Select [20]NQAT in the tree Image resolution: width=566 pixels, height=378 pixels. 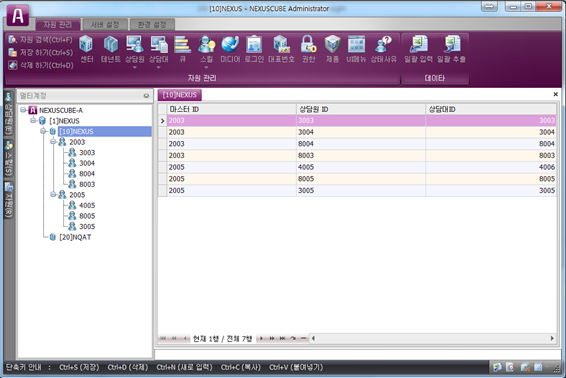coord(75,237)
